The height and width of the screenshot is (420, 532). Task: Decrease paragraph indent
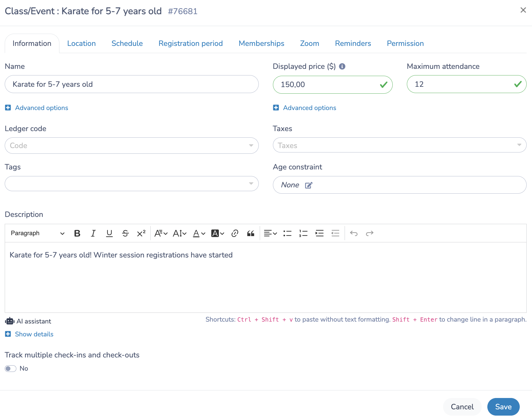click(x=335, y=233)
